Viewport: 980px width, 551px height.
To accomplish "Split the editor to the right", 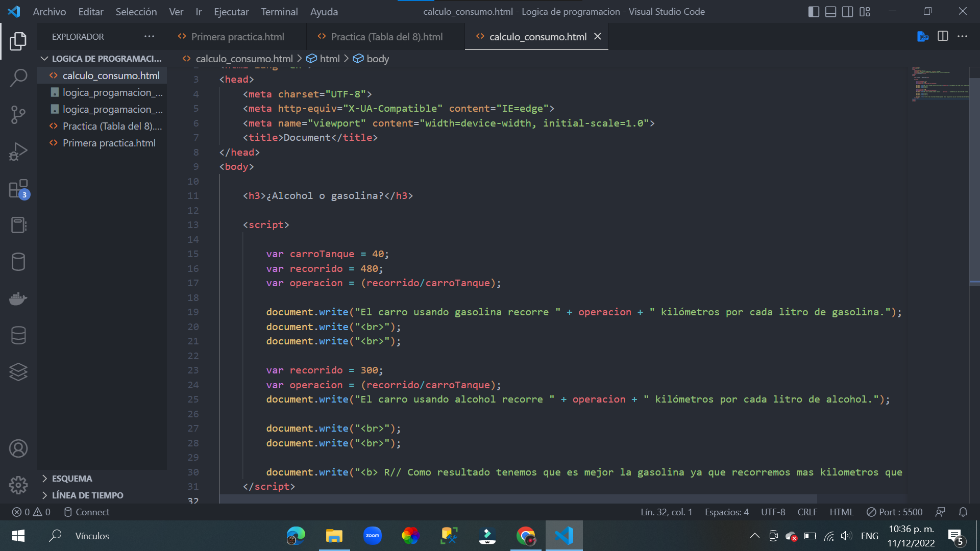I will 943,37.
